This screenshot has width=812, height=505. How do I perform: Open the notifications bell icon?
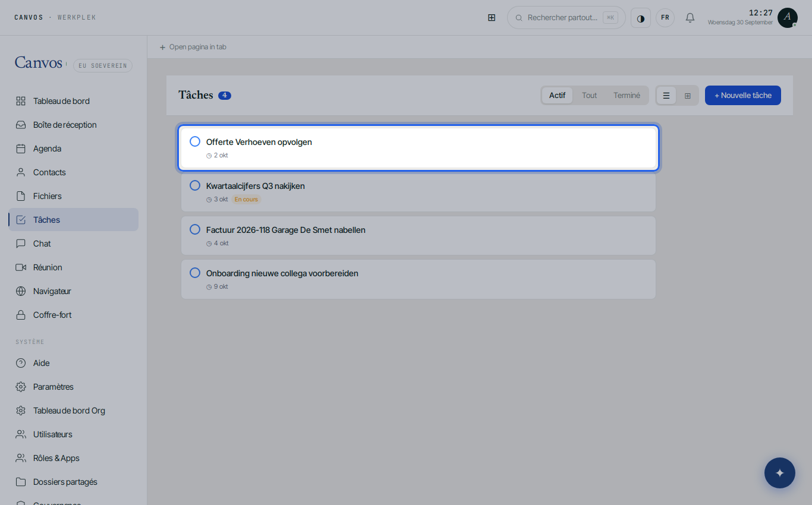[x=690, y=18]
